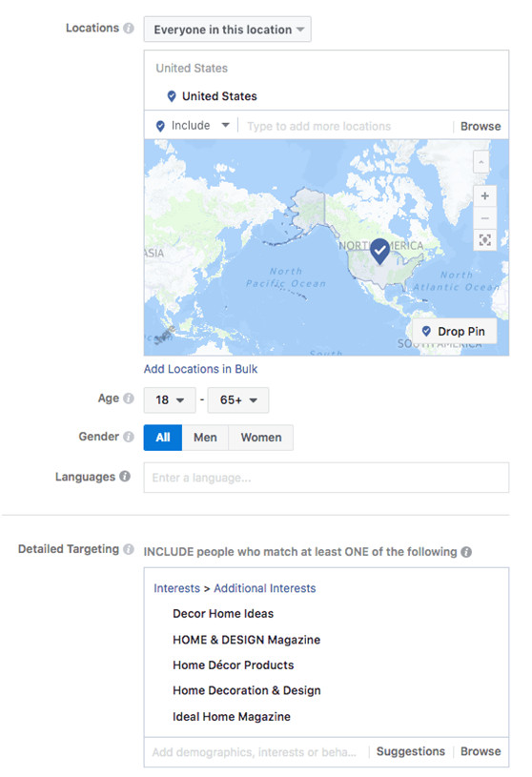The width and height of the screenshot is (532, 777).
Task: Click Suggestions in detailed targeting
Action: pyautogui.click(x=411, y=751)
